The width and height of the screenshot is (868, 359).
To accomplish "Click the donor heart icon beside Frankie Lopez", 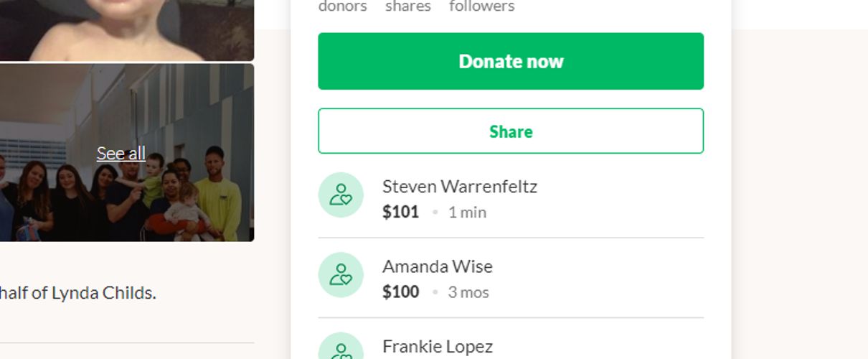I will (x=341, y=346).
